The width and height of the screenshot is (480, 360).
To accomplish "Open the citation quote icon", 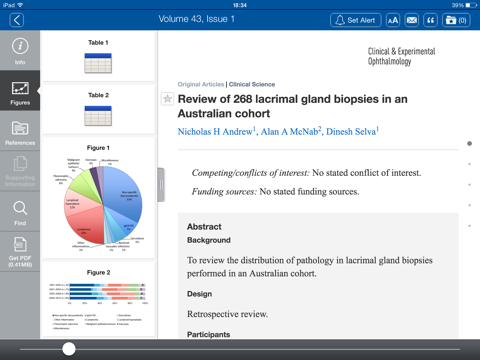I will point(430,20).
